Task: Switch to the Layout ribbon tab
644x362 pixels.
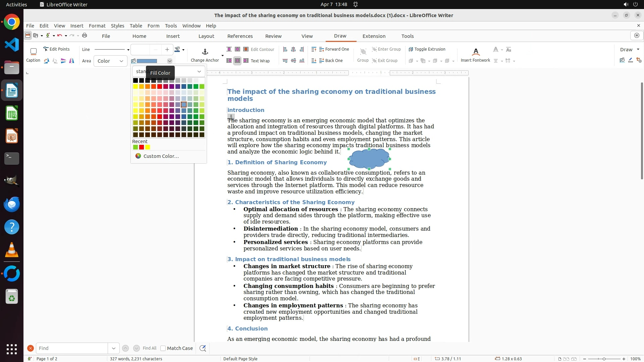Action: click(206, 36)
